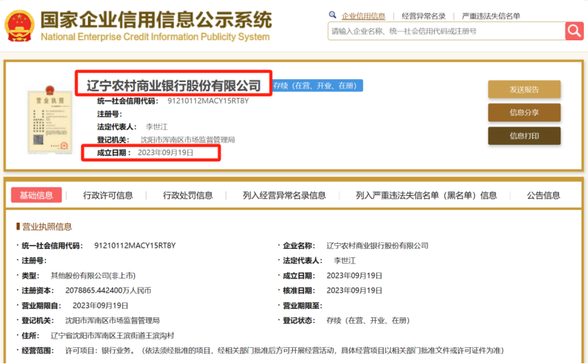Open the 公告信息 tab
This screenshot has width=588, height=364.
pos(543,196)
